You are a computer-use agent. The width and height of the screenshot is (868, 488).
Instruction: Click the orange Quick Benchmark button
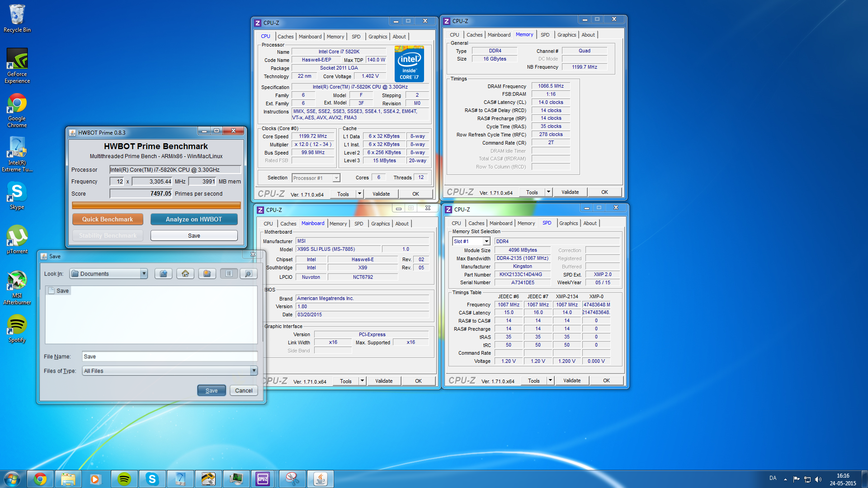click(108, 219)
